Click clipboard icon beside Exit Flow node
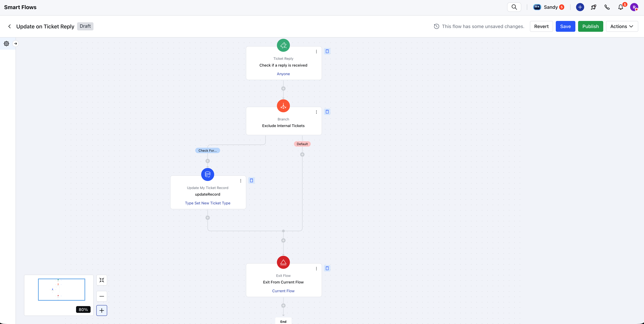644x324 pixels. click(x=327, y=268)
